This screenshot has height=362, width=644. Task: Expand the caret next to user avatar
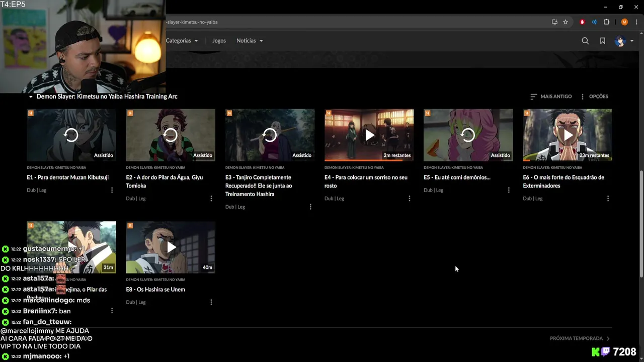pos(632,41)
